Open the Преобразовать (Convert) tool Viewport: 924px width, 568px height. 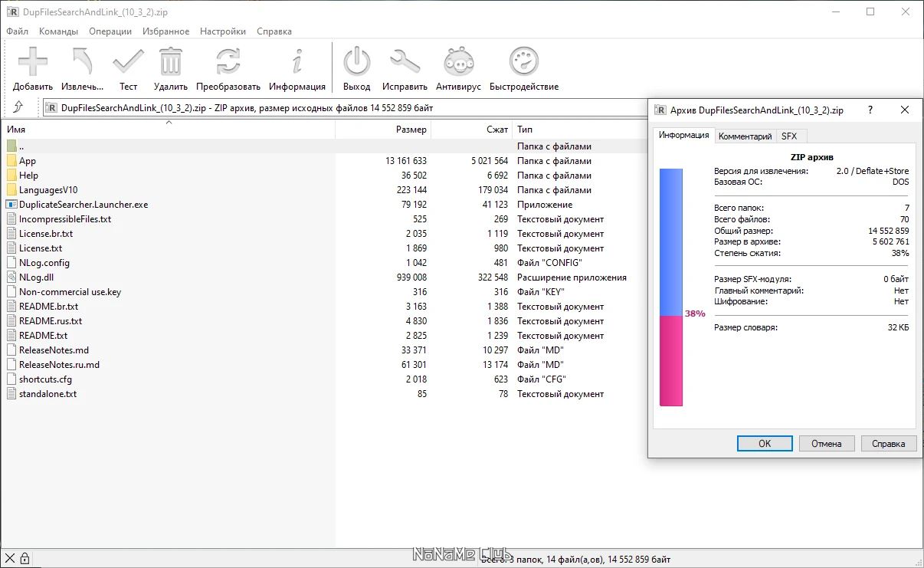click(x=226, y=61)
